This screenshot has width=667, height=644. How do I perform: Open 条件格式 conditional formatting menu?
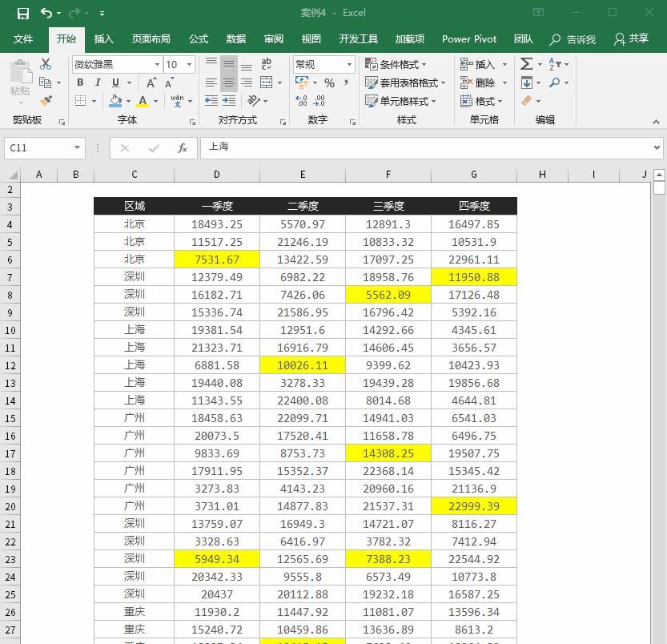pos(396,64)
